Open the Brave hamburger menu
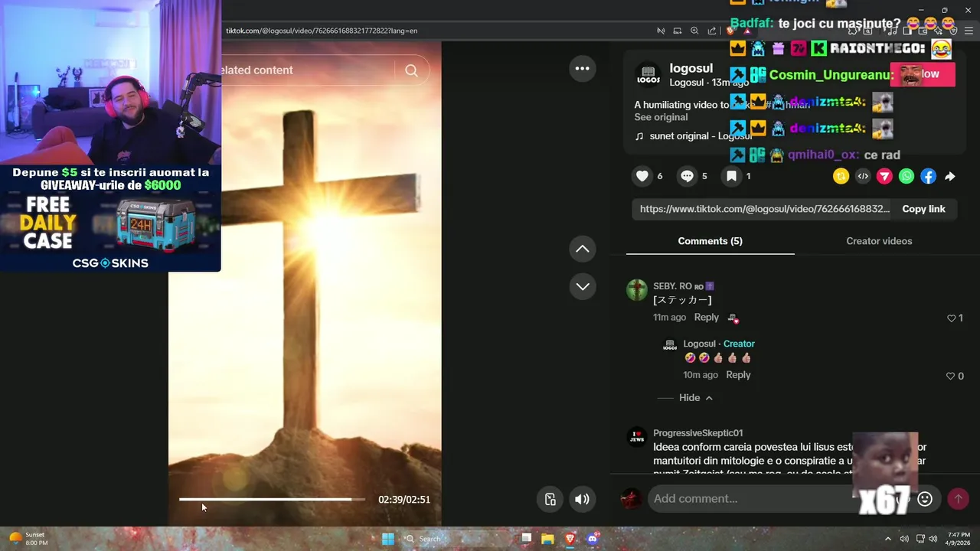 [969, 31]
